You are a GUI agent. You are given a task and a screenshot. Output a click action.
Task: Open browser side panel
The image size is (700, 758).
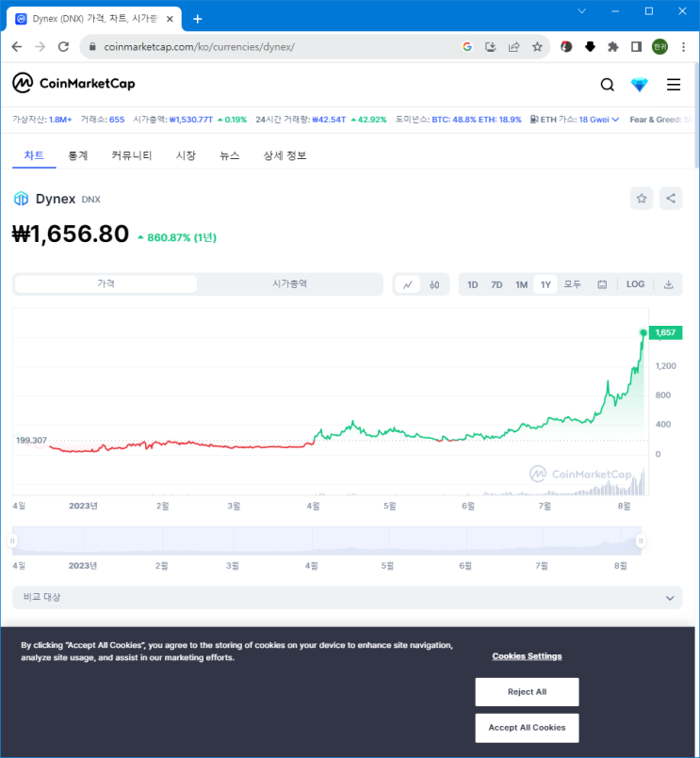click(x=636, y=47)
